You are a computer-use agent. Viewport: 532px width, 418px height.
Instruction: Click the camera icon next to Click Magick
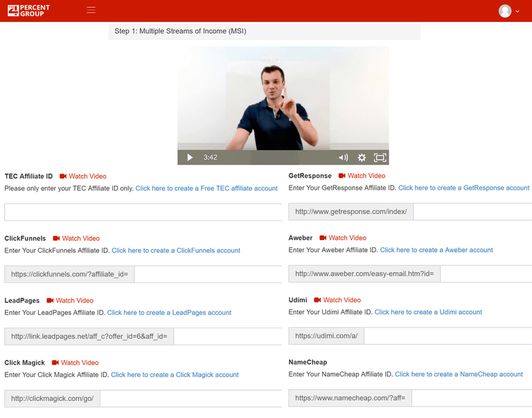tap(55, 363)
